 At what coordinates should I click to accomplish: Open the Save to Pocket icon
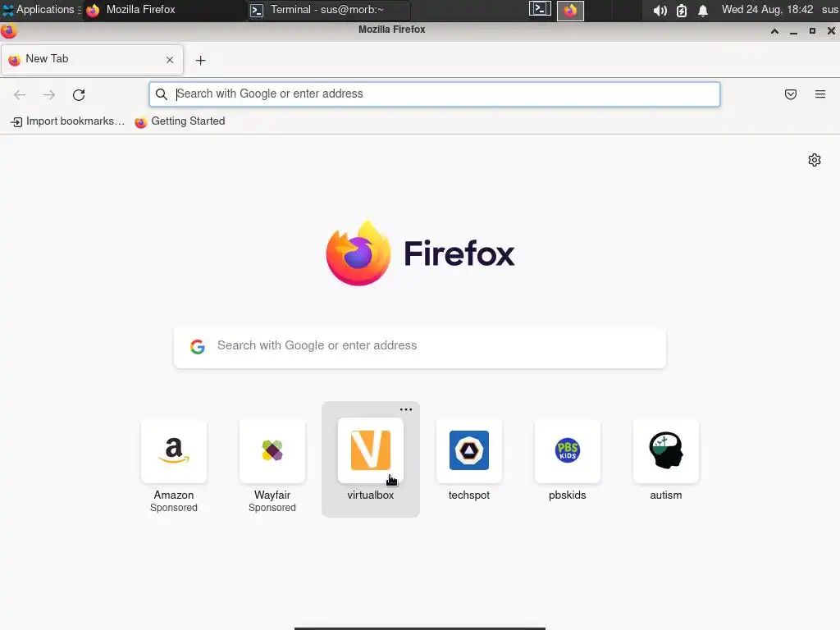coord(791,94)
